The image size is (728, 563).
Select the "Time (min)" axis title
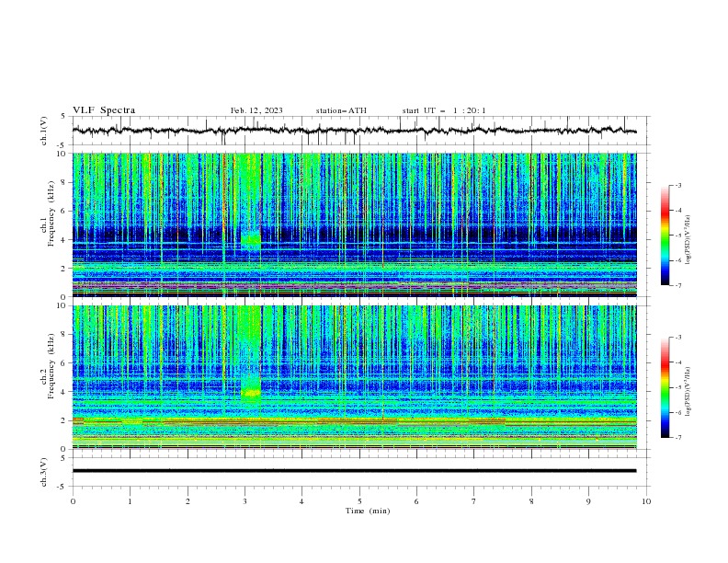tap(368, 511)
